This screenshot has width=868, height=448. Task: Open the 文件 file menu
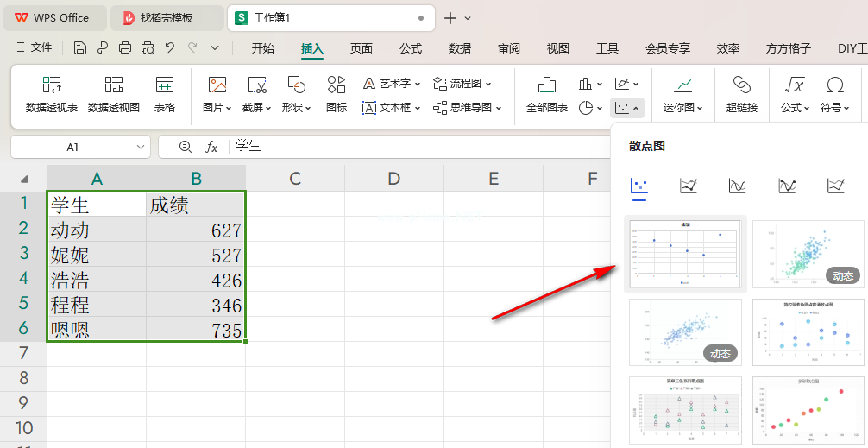point(34,48)
